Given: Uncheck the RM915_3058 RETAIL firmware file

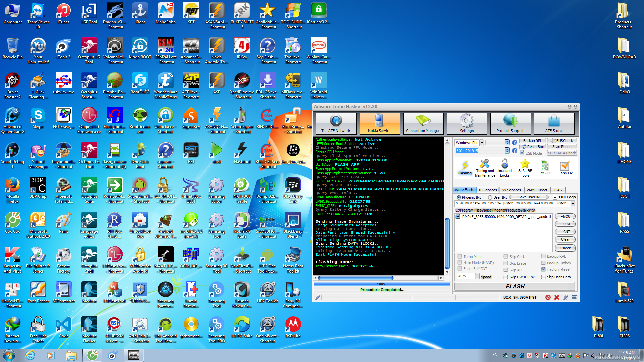Looking at the screenshot, I should [x=458, y=217].
